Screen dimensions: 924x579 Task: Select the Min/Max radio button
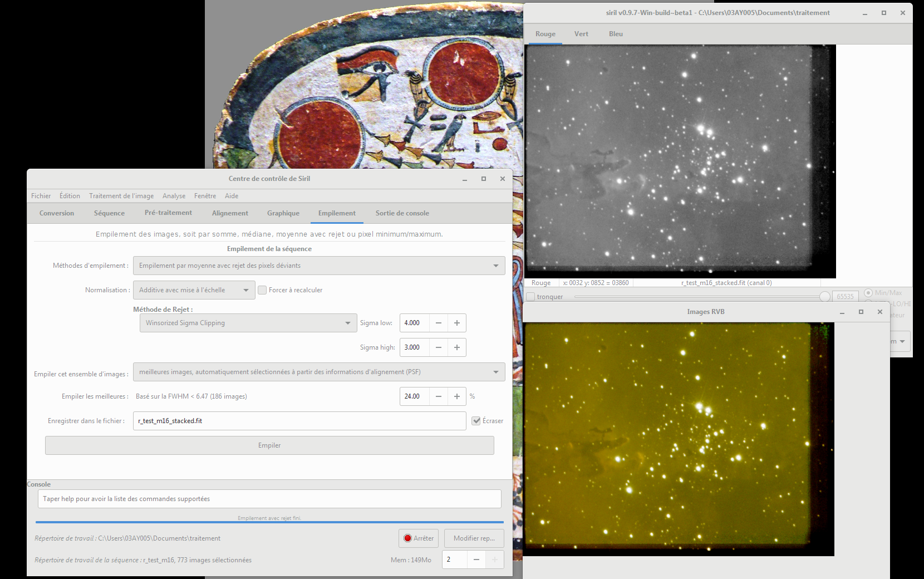868,293
